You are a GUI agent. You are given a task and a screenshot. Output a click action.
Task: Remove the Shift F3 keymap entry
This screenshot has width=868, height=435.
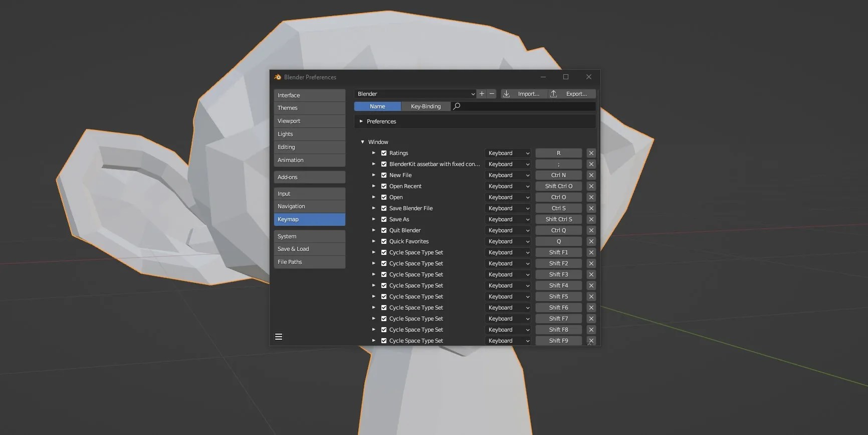pyautogui.click(x=591, y=274)
